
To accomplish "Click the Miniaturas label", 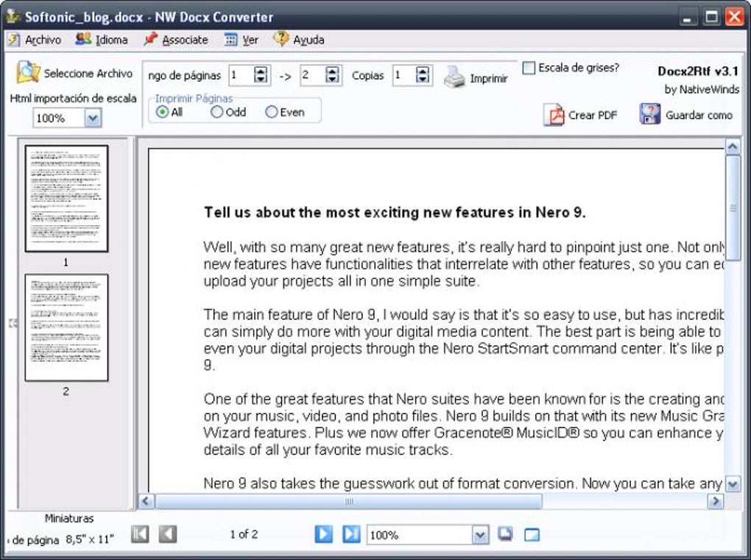I will [x=69, y=518].
